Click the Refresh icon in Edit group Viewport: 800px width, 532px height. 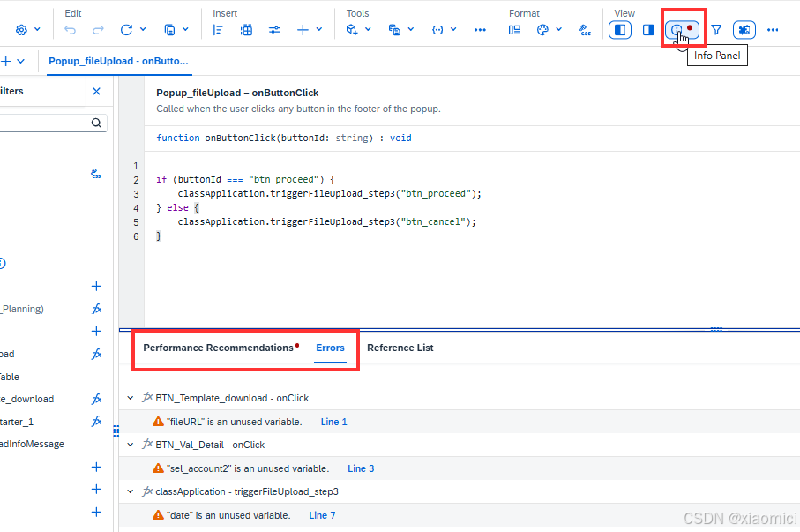click(x=126, y=30)
